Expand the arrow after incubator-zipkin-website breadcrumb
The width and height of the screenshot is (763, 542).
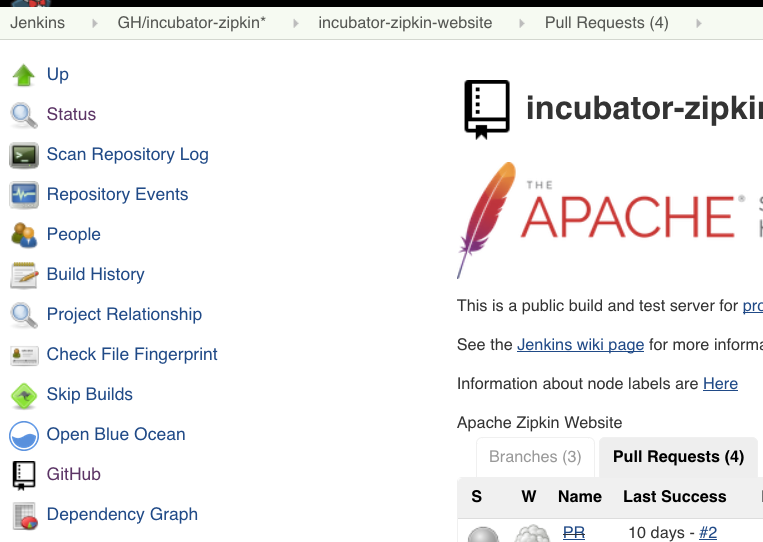(x=522, y=23)
